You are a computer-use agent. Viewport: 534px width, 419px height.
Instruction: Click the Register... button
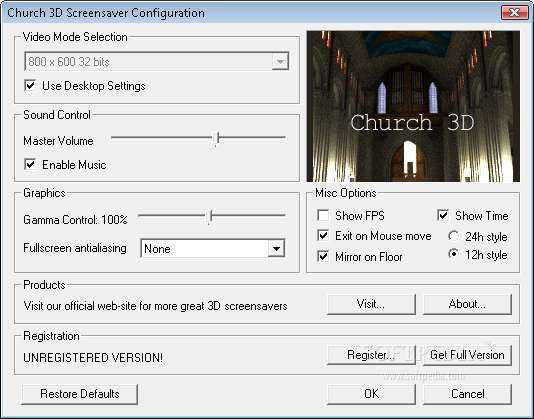(x=371, y=355)
